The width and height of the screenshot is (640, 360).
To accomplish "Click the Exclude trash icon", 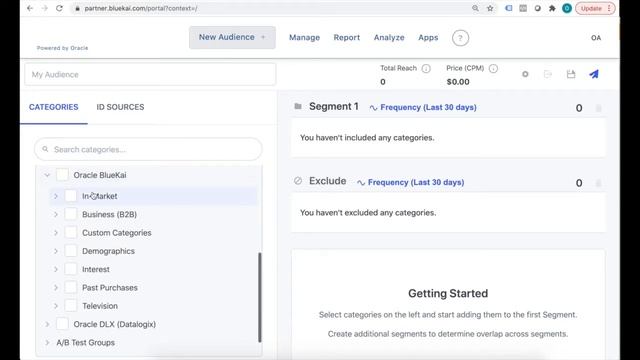I will tap(598, 183).
